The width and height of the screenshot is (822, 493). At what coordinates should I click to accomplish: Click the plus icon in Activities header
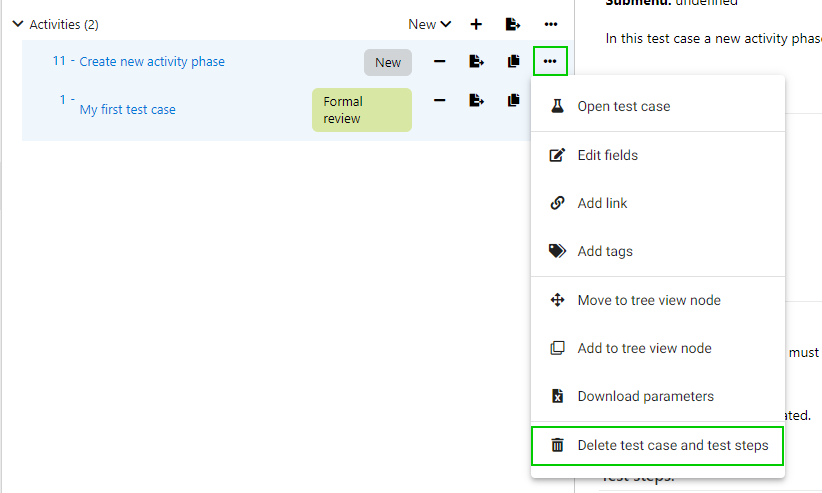pyautogui.click(x=476, y=24)
